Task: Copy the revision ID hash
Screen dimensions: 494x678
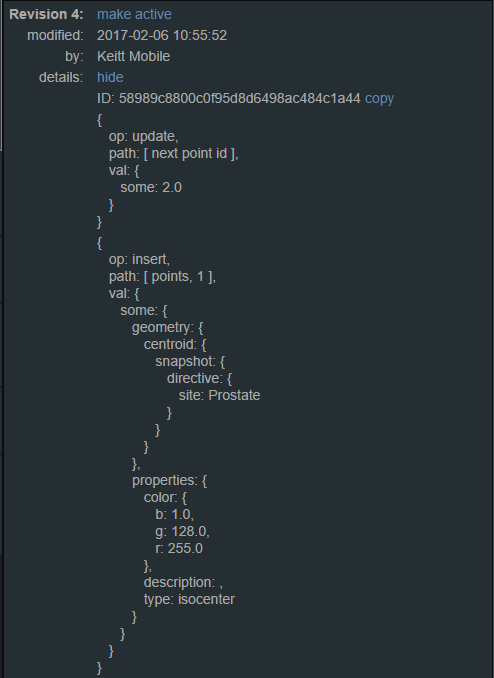Action: 379,99
